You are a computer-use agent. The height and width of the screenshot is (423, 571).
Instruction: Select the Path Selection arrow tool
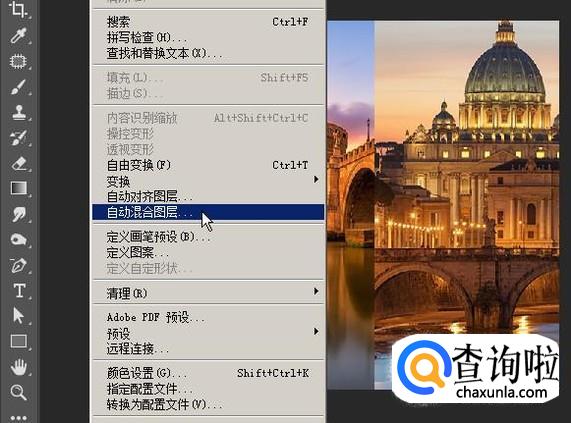(18, 316)
